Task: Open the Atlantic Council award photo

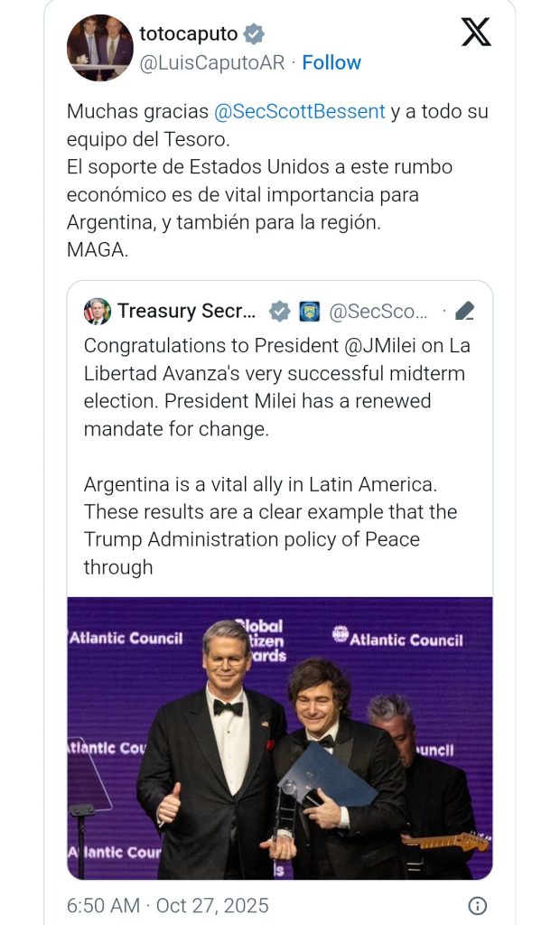Action: (x=280, y=738)
